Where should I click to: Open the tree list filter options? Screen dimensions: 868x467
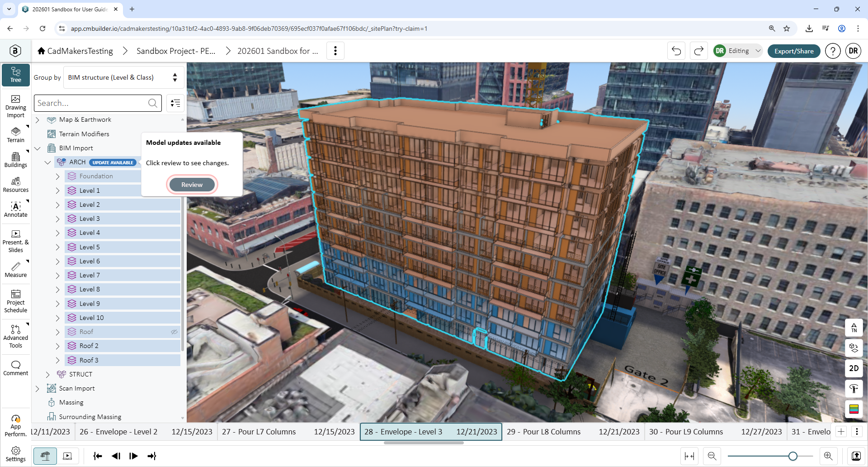(175, 103)
